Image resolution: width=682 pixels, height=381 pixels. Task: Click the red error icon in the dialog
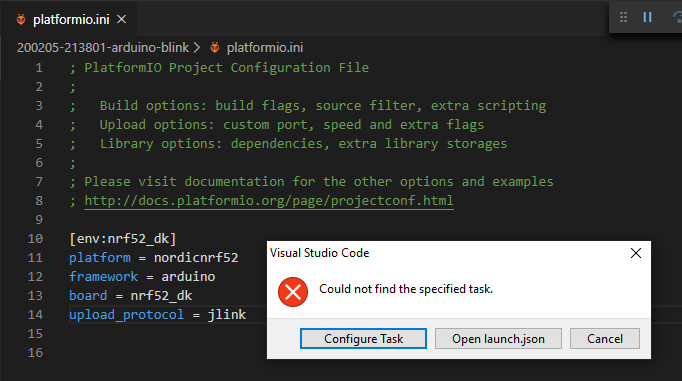293,292
